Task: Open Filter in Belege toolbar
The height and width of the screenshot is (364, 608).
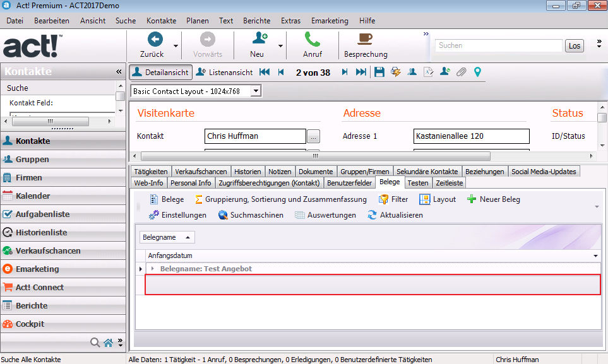Action: pos(393,199)
